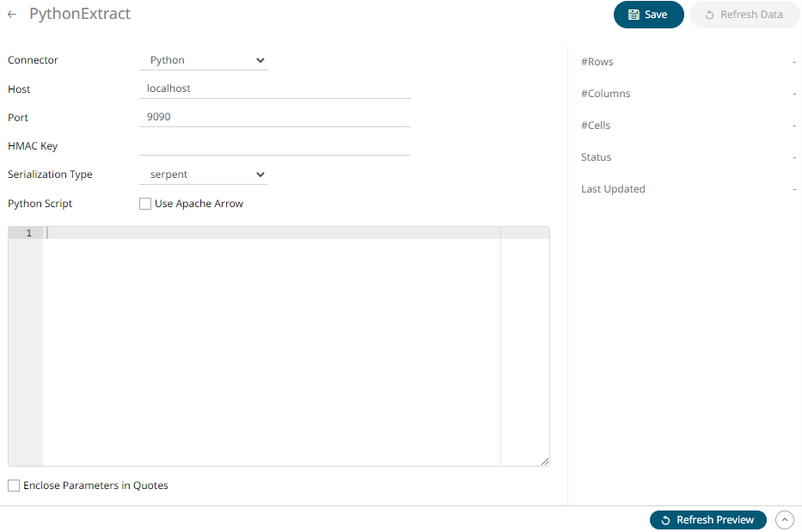The image size is (802, 532).
Task: Click the Host field containing localhost
Action: pos(274,89)
